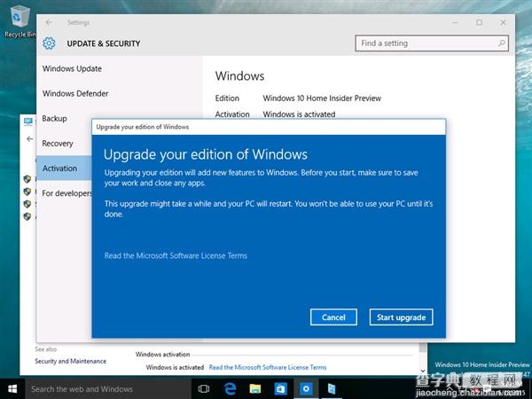The height and width of the screenshot is (399, 532).
Task: Open the Store app on taskbar
Action: coord(280,389)
